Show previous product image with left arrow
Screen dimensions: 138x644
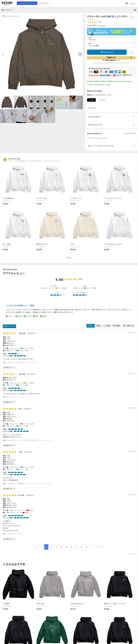pos(3,54)
